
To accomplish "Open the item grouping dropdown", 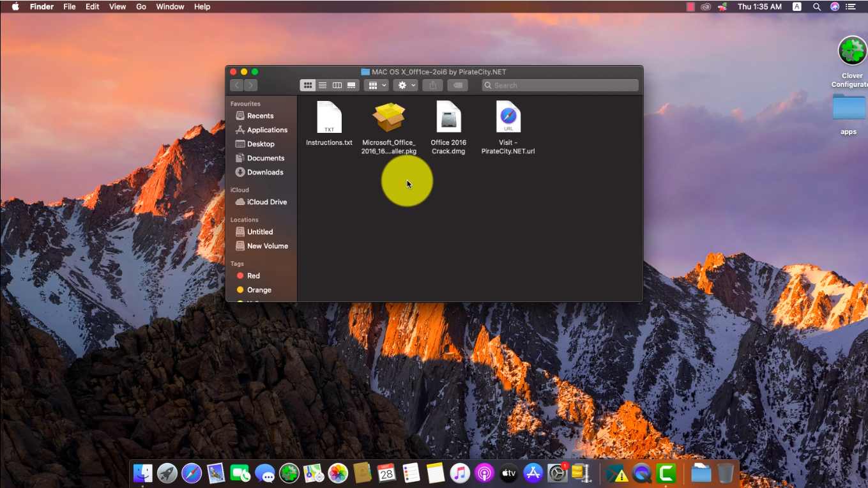I will pos(377,85).
